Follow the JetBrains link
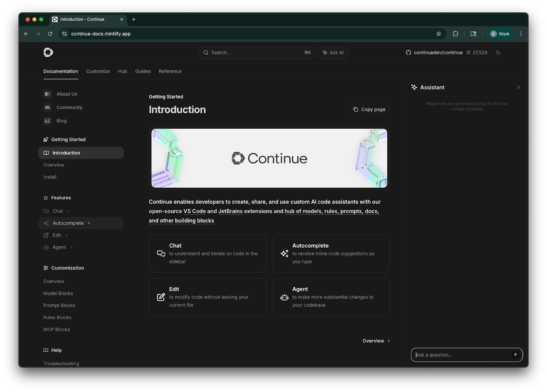This screenshot has height=392, width=547. (x=230, y=211)
